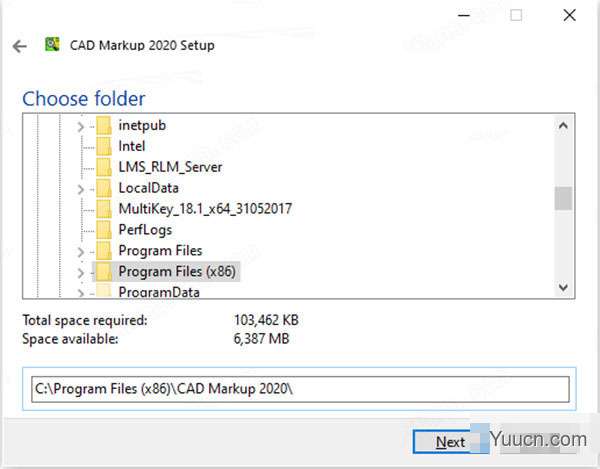Click the folder list scrollbar thumb
Image resolution: width=600 pixels, height=469 pixels.
563,198
